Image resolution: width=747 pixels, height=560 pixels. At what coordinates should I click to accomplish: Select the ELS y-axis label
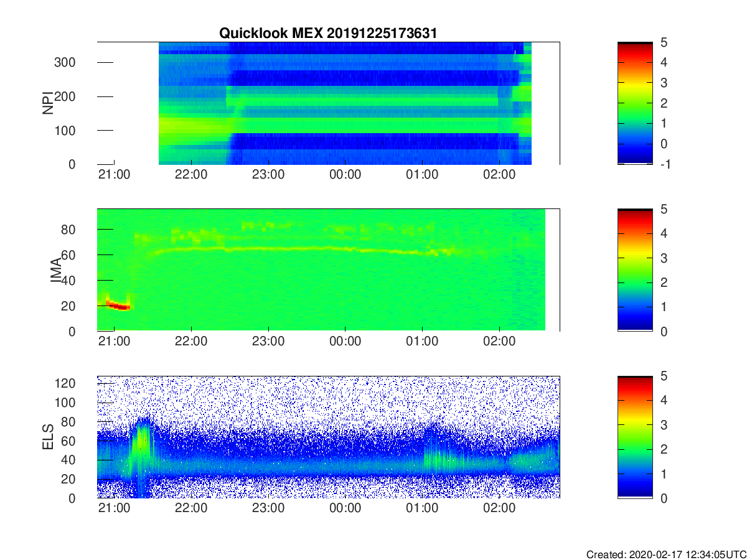point(47,437)
